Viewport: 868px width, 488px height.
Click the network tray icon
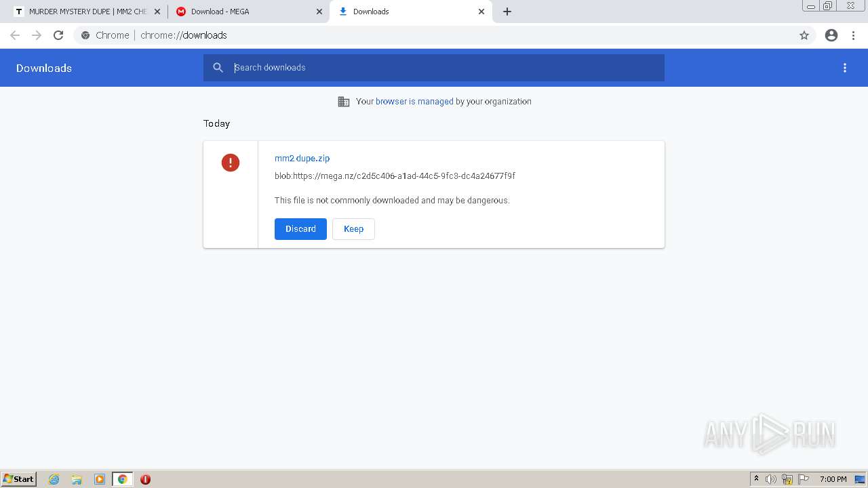787,479
